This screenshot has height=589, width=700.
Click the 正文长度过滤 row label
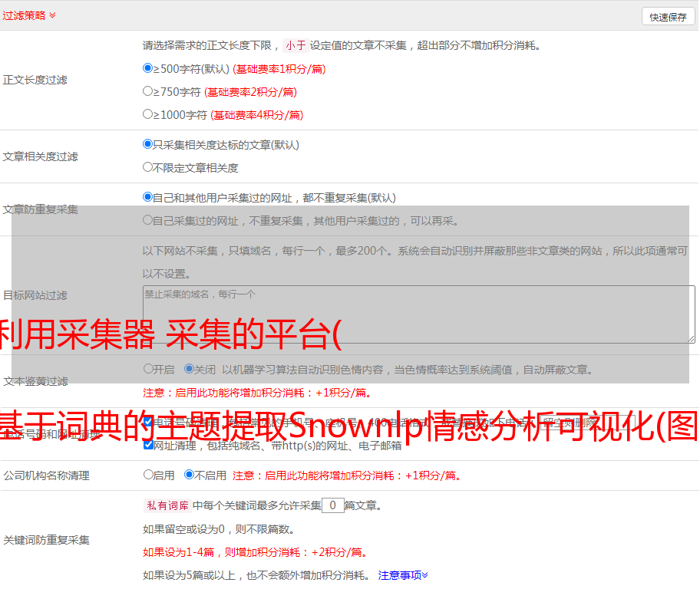[35, 80]
